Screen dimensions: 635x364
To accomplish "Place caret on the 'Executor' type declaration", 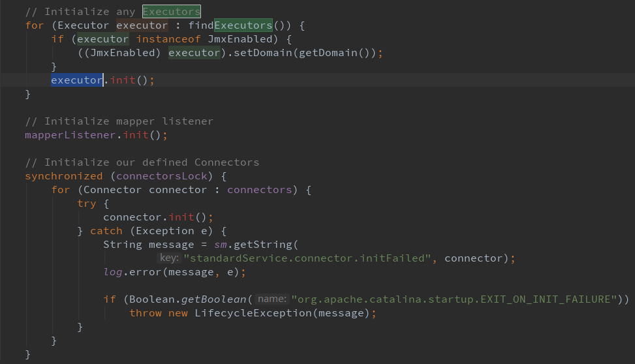I will pyautogui.click(x=83, y=25).
